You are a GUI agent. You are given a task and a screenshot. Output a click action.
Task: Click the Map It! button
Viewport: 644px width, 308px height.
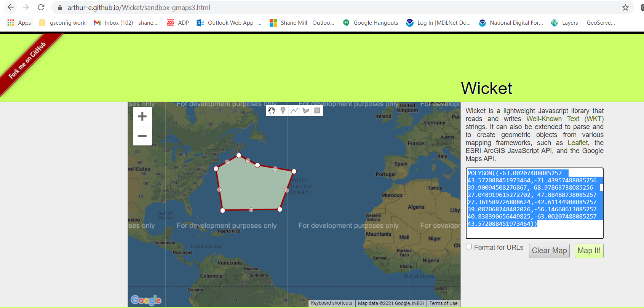[x=589, y=251]
